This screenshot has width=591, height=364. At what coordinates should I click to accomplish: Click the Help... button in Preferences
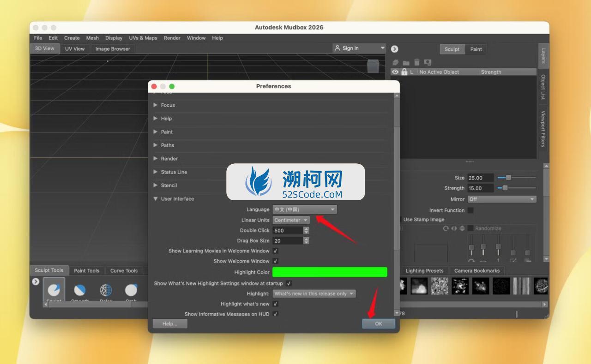point(170,324)
